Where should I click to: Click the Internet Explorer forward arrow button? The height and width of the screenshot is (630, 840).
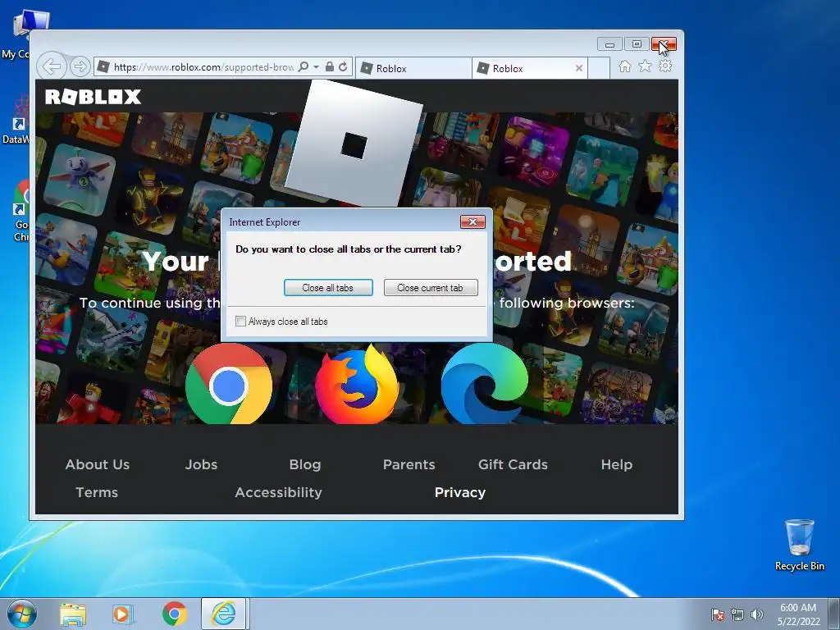click(x=80, y=66)
